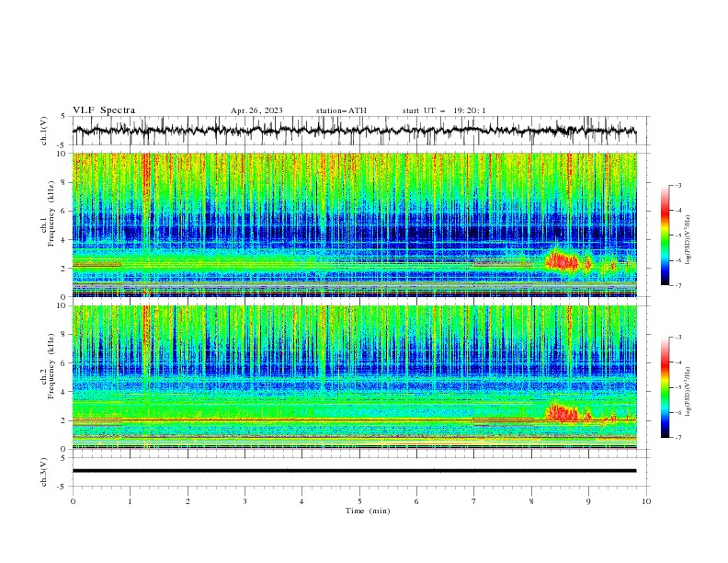
Task: Click the ch.1 voltage waveform trace
Action: point(354,131)
